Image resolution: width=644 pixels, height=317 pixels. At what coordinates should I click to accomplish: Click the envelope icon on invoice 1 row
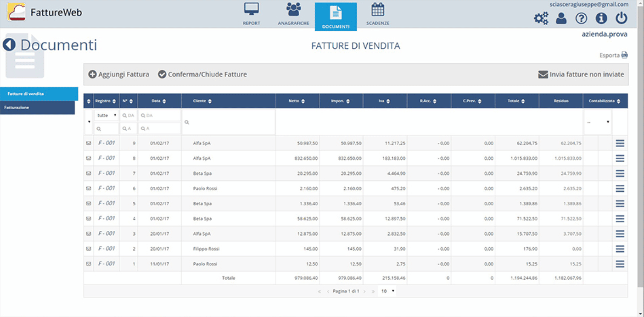click(x=89, y=264)
